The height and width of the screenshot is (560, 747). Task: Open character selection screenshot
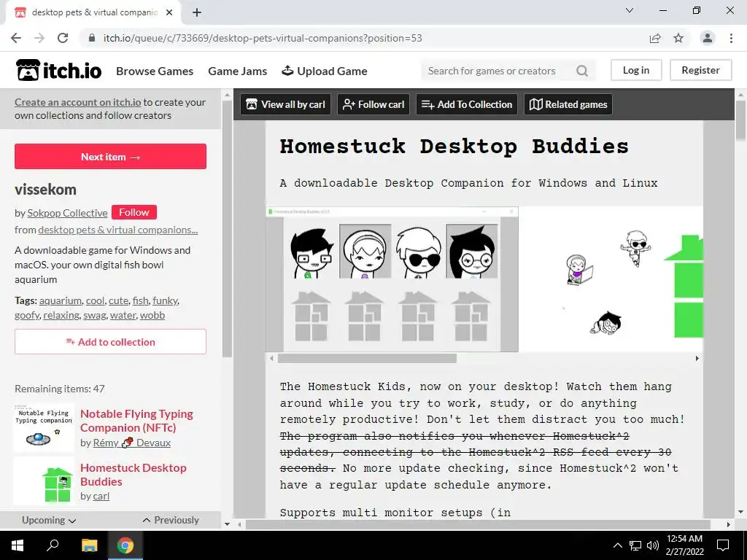(392, 279)
